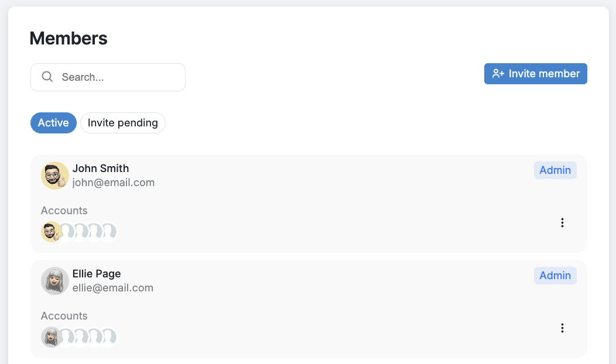Click John Smith's profile avatar
The width and height of the screenshot is (616, 364).
pyautogui.click(x=55, y=176)
